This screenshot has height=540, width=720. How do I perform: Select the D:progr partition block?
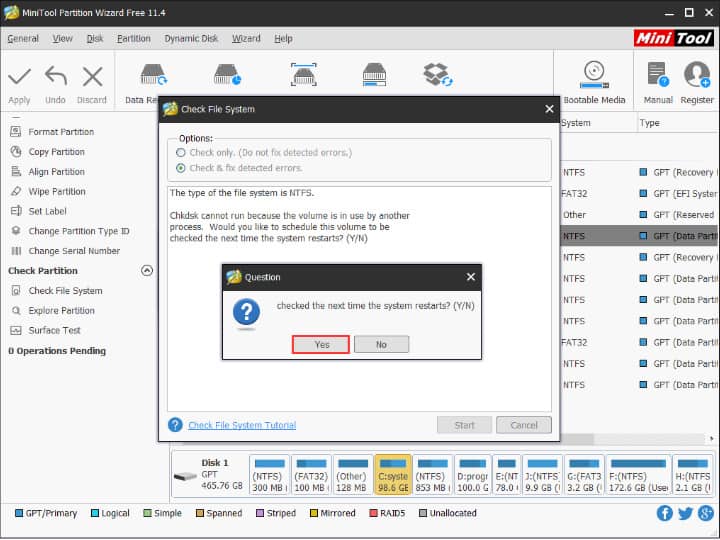click(472, 475)
